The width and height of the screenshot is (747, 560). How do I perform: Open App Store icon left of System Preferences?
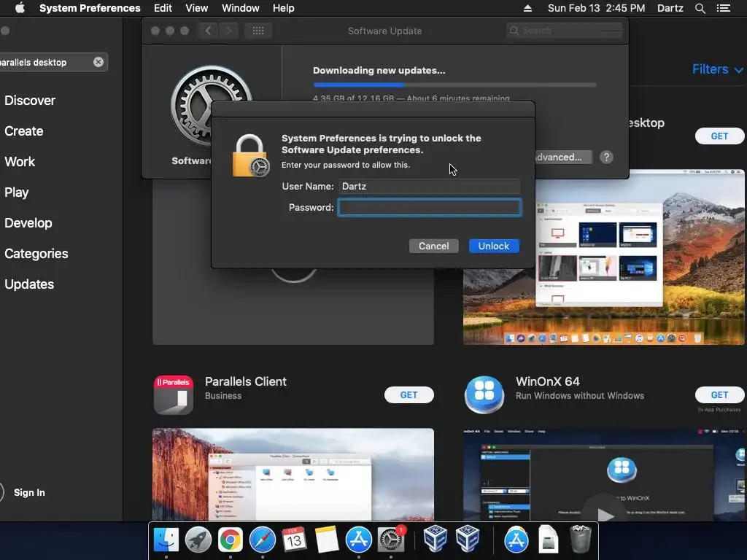click(x=358, y=540)
